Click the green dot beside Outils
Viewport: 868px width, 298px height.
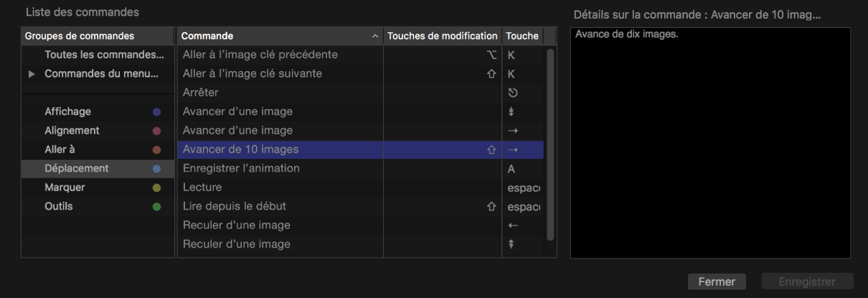tap(157, 207)
